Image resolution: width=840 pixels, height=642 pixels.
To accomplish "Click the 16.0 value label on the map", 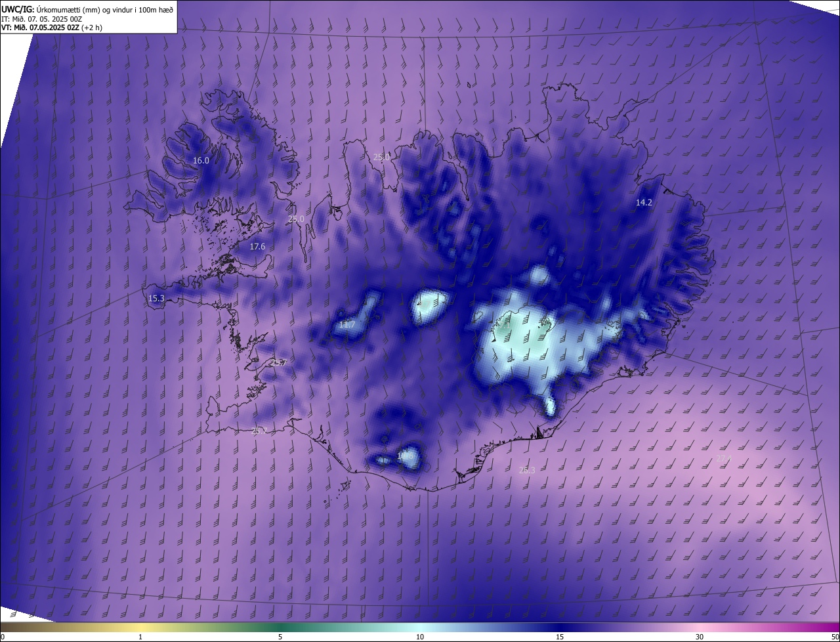I will tap(201, 160).
